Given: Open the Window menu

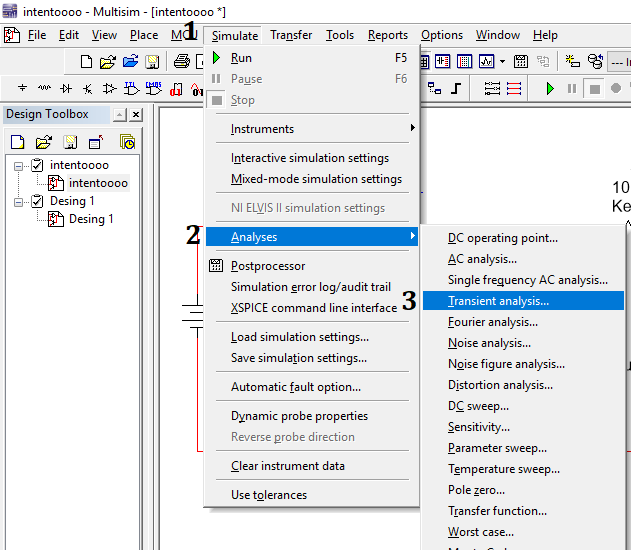Looking at the screenshot, I should pos(498,35).
